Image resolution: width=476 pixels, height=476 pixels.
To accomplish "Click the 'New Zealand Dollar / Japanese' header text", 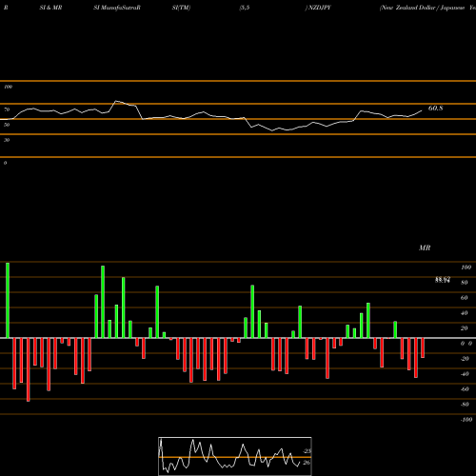I will coord(422,8).
